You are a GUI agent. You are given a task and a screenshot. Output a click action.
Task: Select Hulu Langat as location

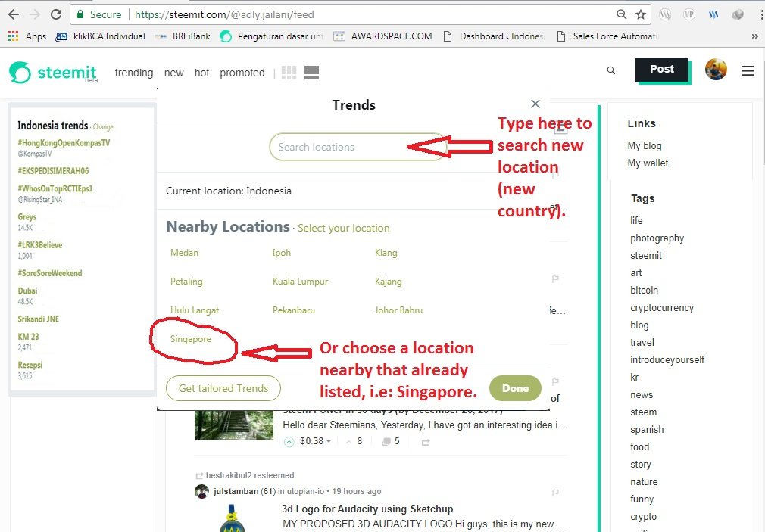pos(195,310)
